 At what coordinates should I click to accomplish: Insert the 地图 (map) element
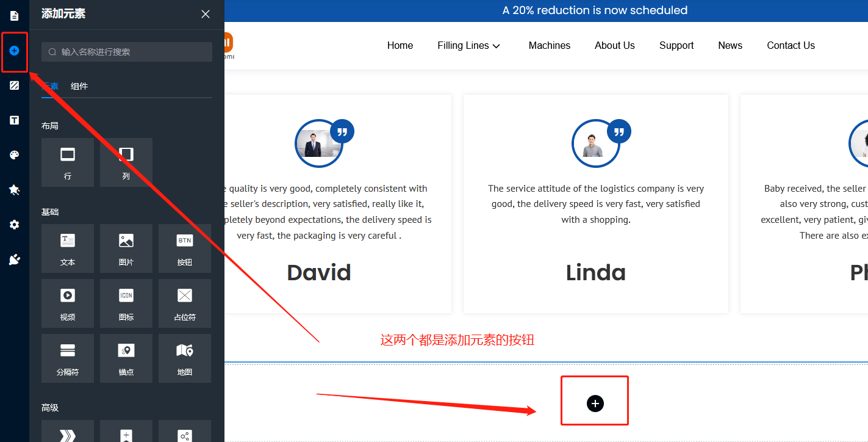(184, 358)
